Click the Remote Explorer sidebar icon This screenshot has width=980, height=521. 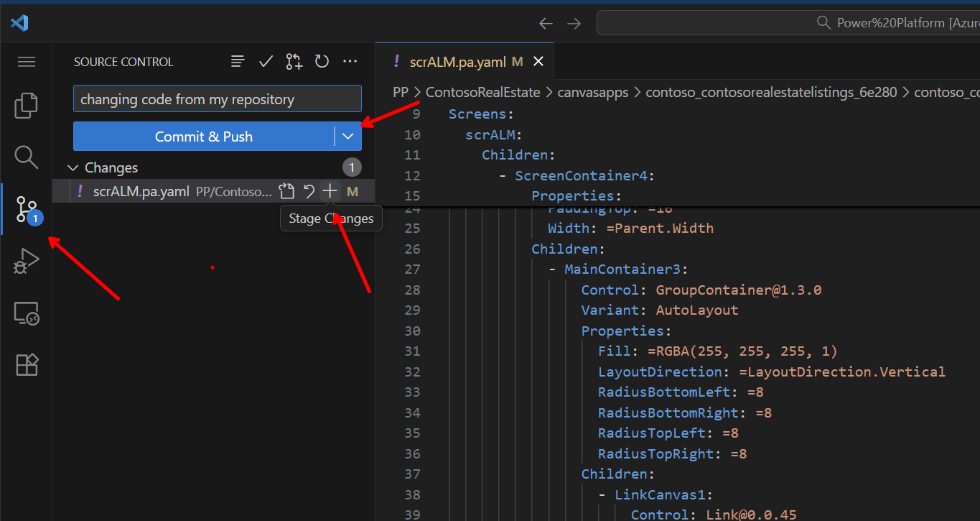[26, 313]
